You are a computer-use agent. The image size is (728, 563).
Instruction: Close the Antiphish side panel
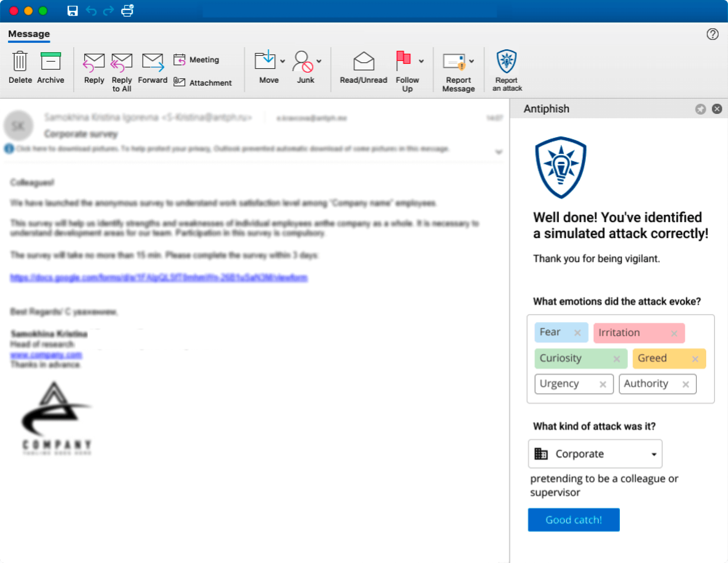tap(717, 109)
